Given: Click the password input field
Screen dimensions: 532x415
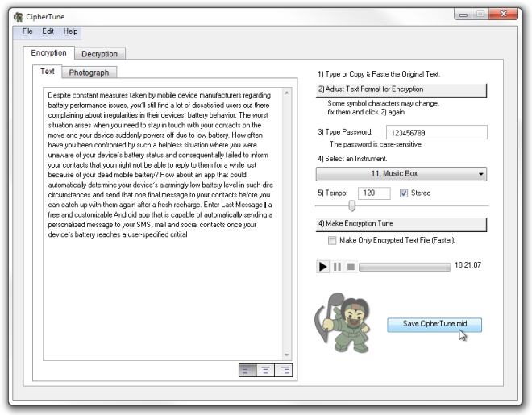Looking at the screenshot, I should pos(434,132).
